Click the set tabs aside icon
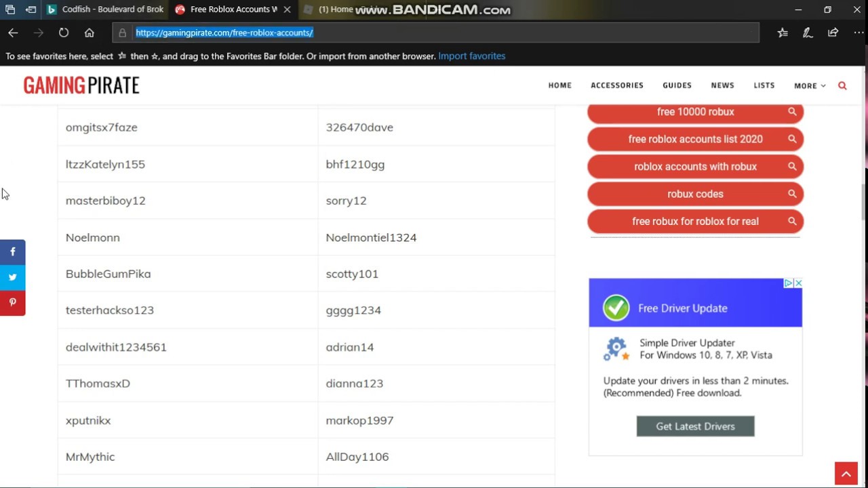 (31, 9)
